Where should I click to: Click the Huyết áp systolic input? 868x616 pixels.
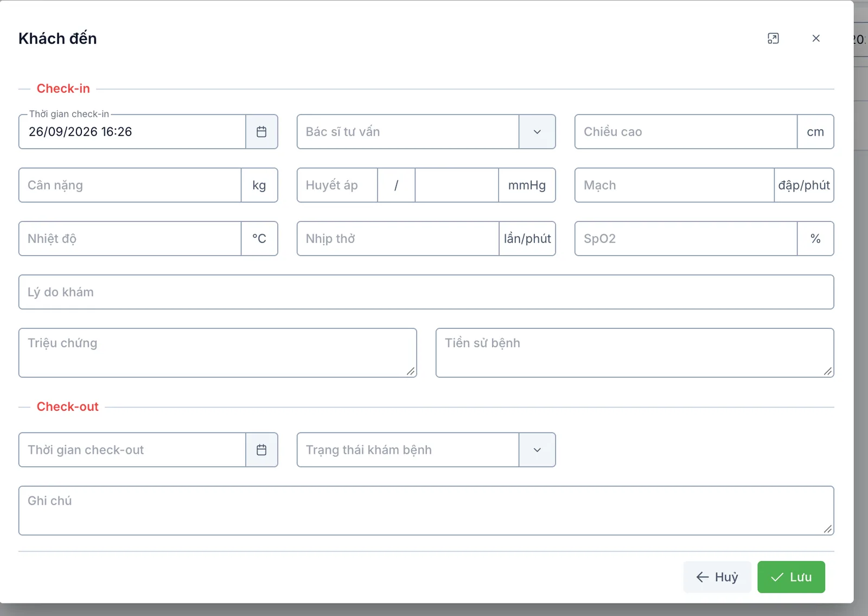click(337, 185)
